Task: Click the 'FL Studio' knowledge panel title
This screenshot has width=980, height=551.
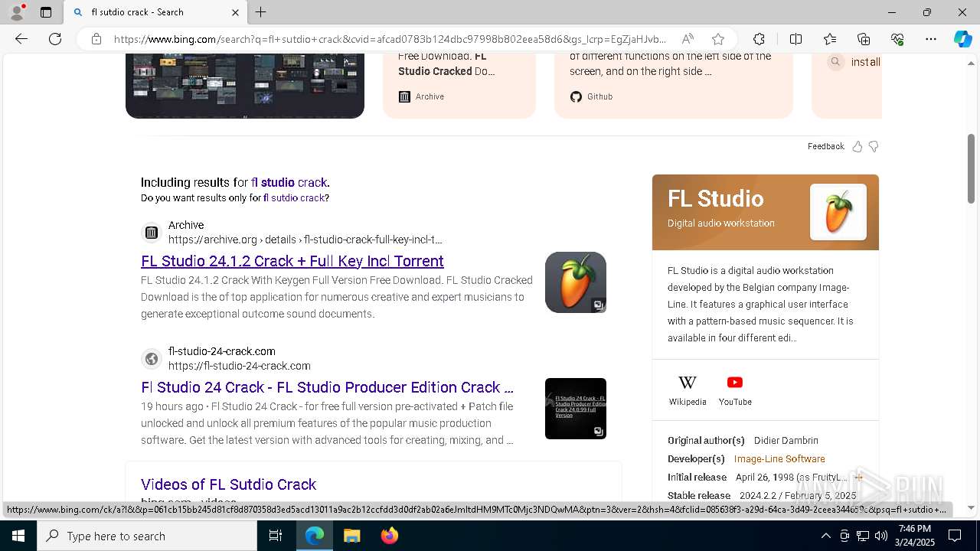Action: (x=716, y=199)
